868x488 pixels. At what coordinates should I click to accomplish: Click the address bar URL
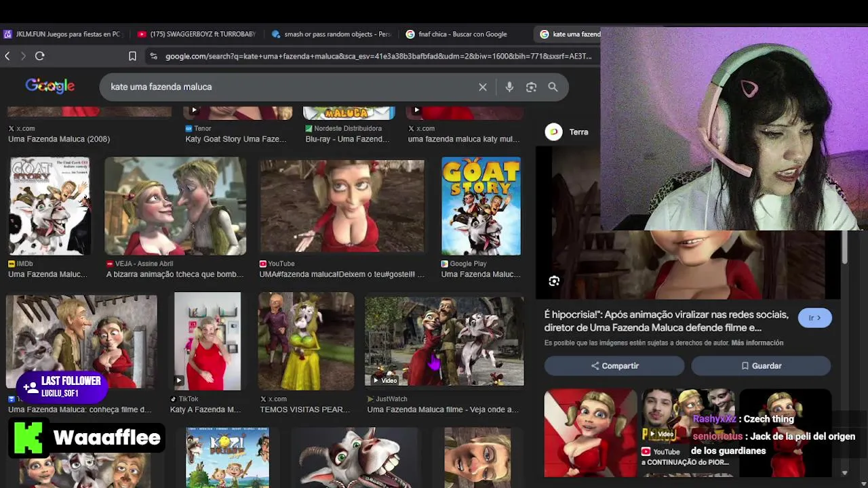tap(378, 56)
